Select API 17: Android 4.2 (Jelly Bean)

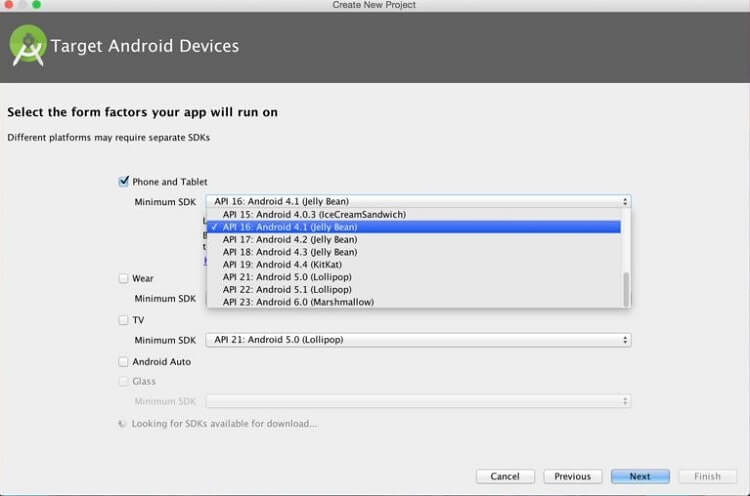click(x=414, y=239)
